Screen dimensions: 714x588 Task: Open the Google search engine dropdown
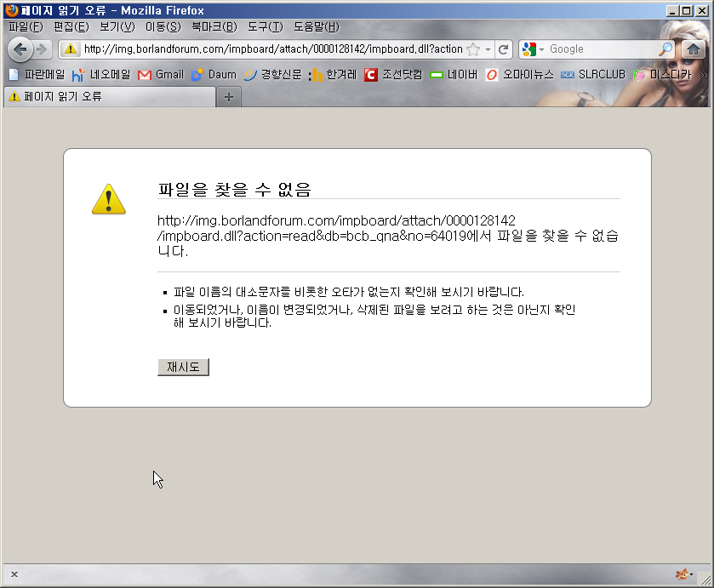coord(534,49)
